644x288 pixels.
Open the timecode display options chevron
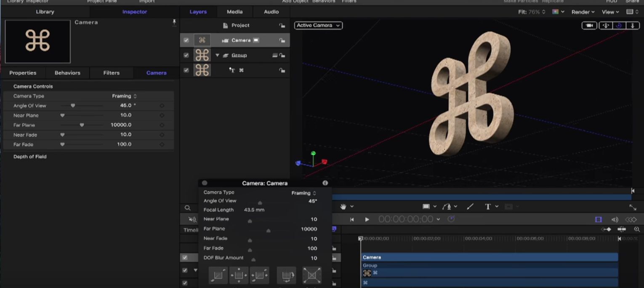(x=438, y=219)
